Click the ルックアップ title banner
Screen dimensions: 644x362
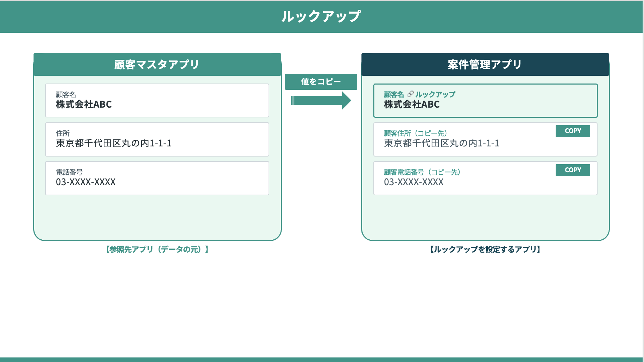click(x=322, y=16)
